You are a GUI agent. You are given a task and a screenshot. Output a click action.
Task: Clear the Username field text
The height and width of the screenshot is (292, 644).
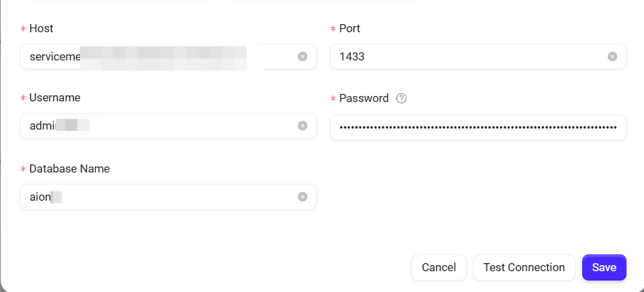tap(303, 126)
